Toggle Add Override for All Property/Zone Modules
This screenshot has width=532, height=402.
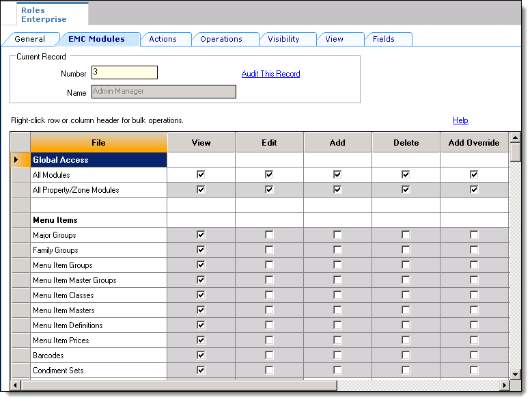(474, 190)
